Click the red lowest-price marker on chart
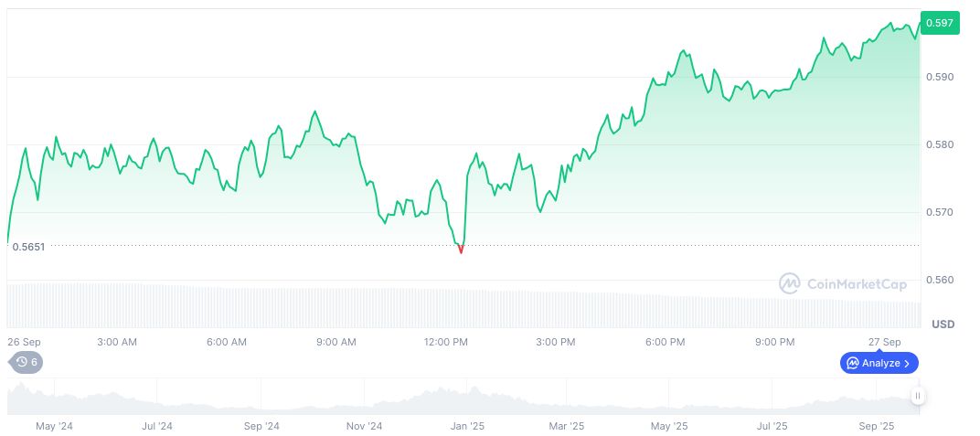Screen dimensions: 980x436 (461, 250)
